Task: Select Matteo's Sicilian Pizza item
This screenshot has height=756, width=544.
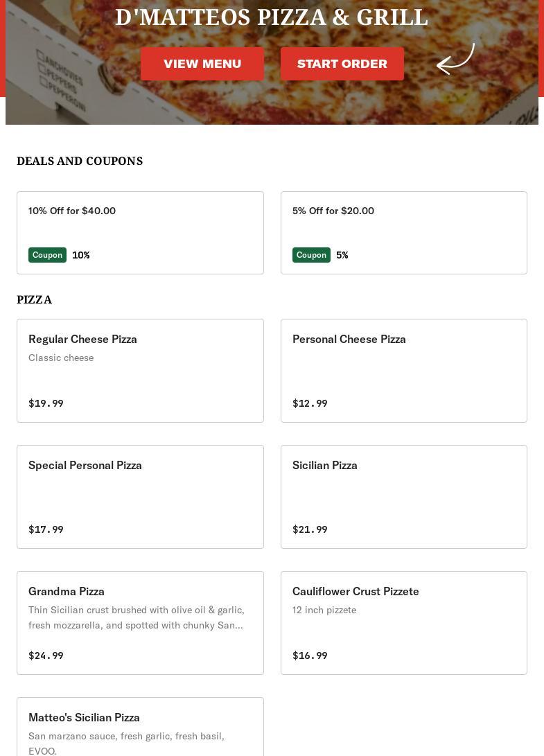Action: coord(140,726)
